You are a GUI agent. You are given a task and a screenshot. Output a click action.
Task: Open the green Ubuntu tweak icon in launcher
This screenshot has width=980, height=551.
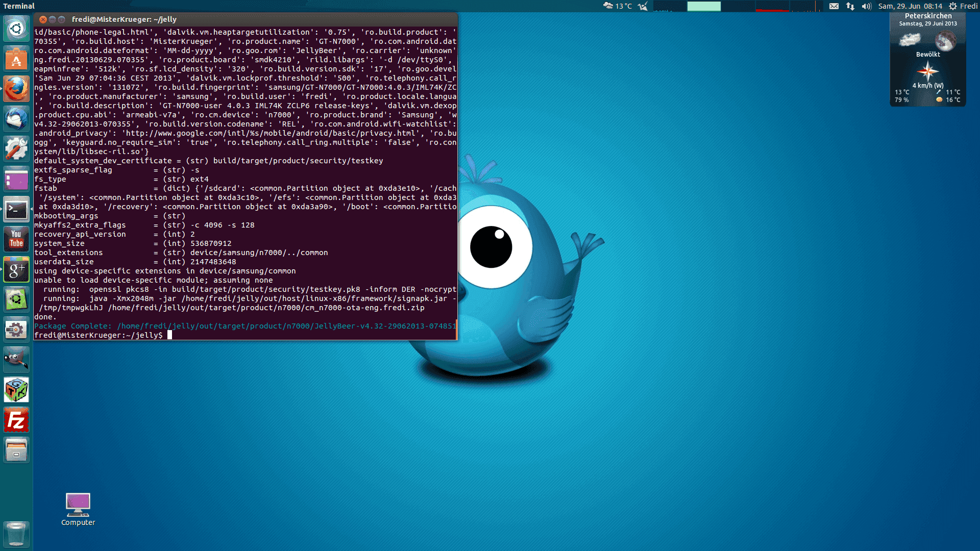click(16, 300)
